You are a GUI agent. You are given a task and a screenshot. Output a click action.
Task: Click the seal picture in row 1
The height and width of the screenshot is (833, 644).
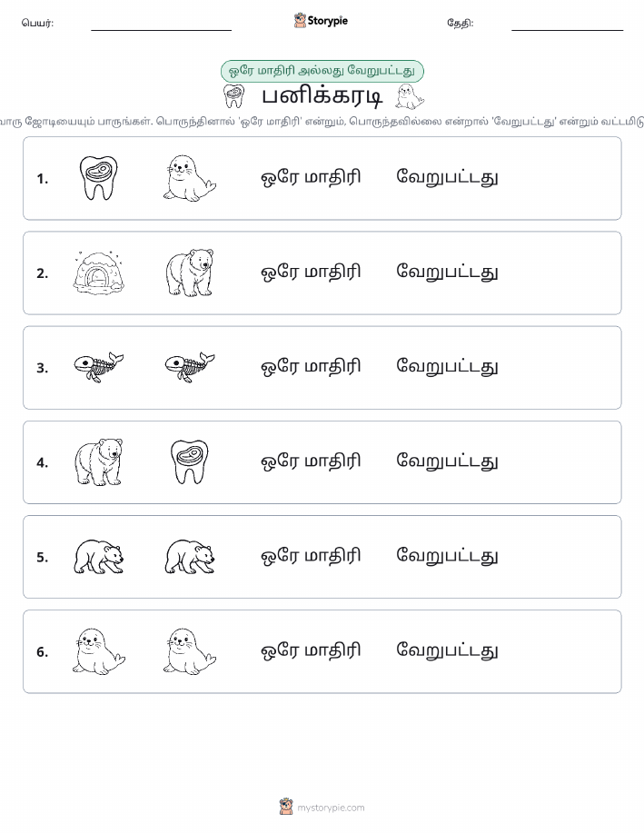point(190,178)
